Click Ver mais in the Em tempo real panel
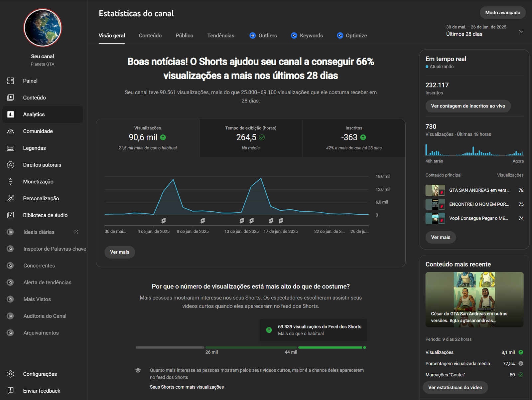 click(x=441, y=237)
